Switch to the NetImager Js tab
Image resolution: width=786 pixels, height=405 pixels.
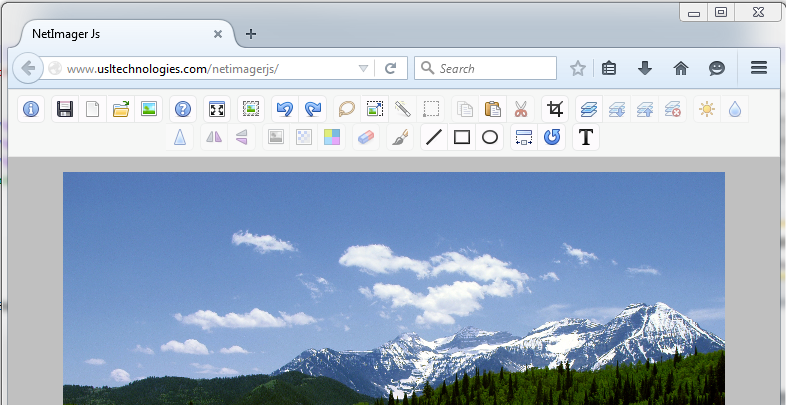point(128,34)
